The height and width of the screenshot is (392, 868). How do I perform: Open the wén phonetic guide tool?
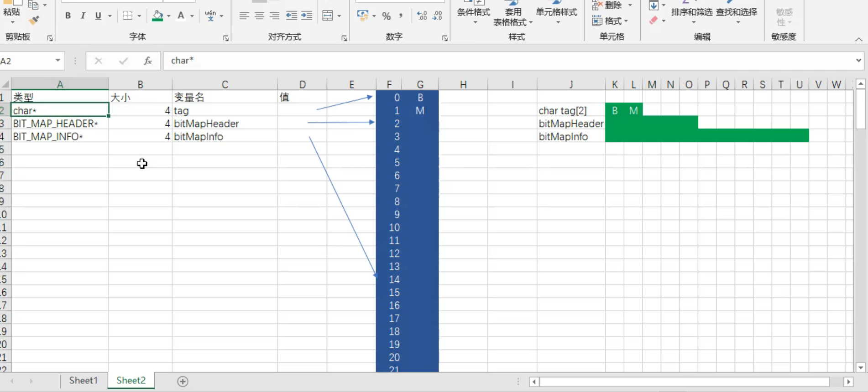[210, 16]
